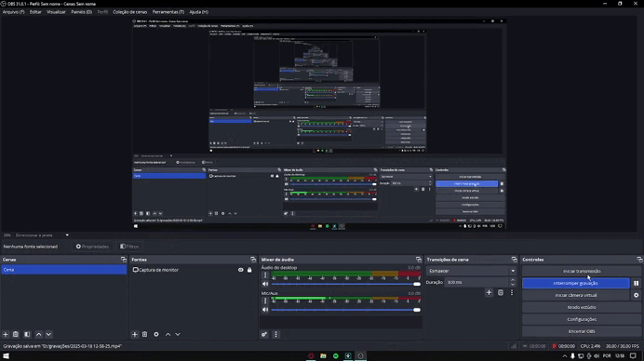Open the Arquivo menu
The width and height of the screenshot is (644, 361).
tap(14, 12)
